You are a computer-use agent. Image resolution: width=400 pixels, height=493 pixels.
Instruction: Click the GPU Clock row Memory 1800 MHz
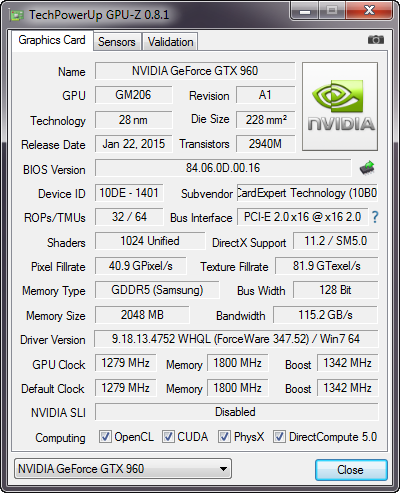(x=238, y=363)
